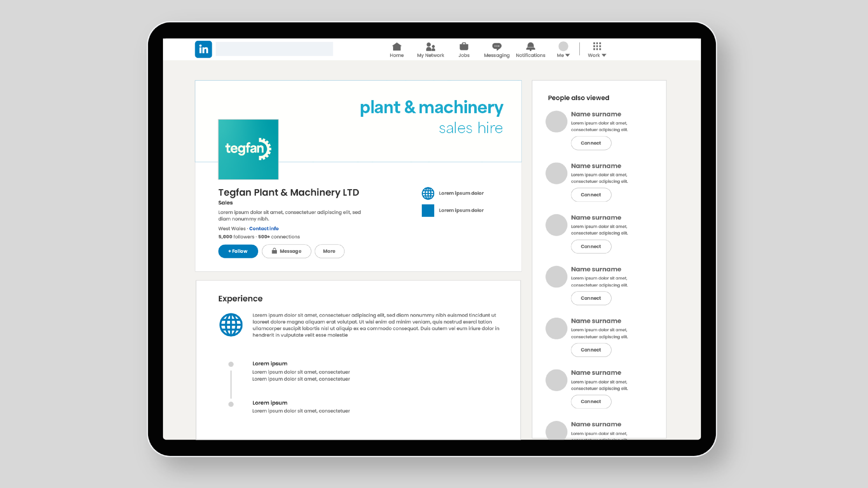
Task: Expand the Me dropdown arrow
Action: 567,55
